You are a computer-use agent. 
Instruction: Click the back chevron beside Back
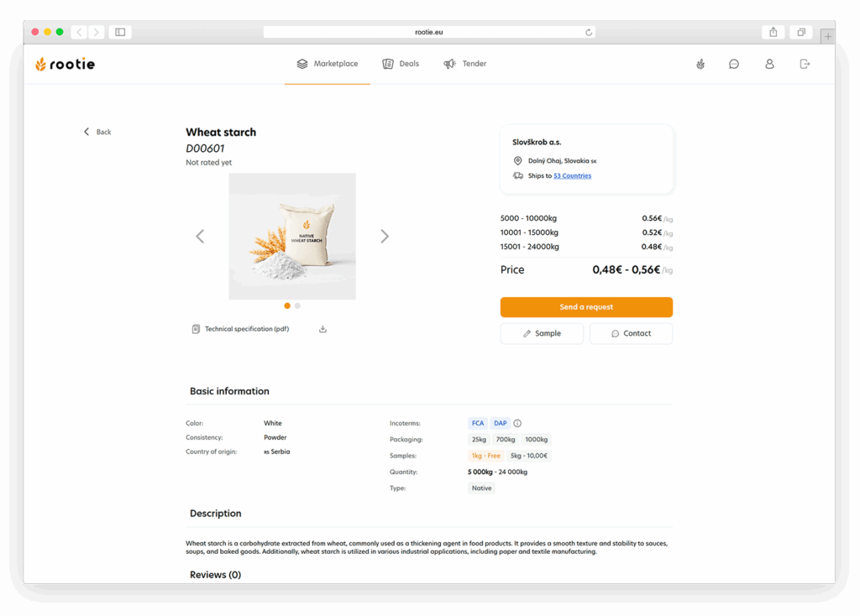(87, 132)
